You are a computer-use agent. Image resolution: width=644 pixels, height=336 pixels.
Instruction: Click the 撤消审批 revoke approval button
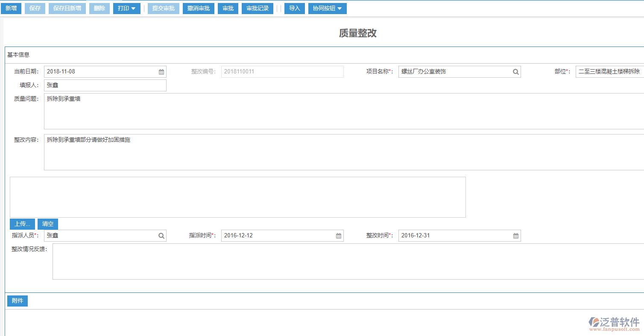pyautogui.click(x=198, y=8)
